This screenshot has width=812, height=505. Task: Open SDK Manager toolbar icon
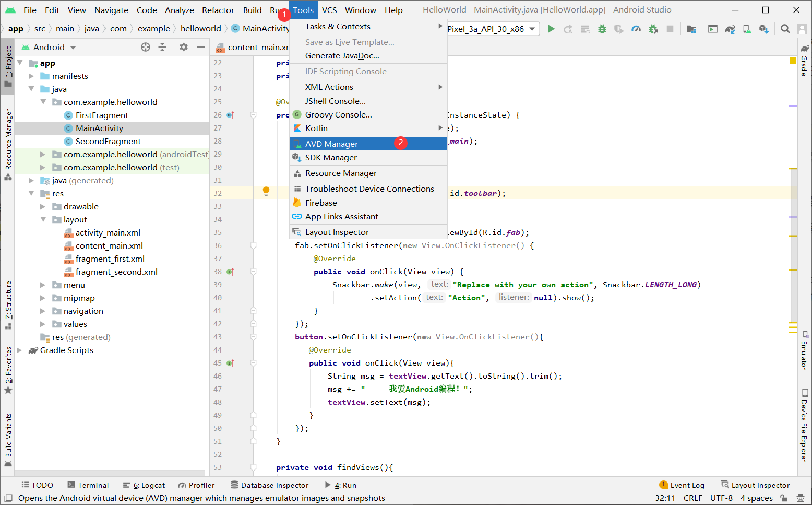[764, 29]
